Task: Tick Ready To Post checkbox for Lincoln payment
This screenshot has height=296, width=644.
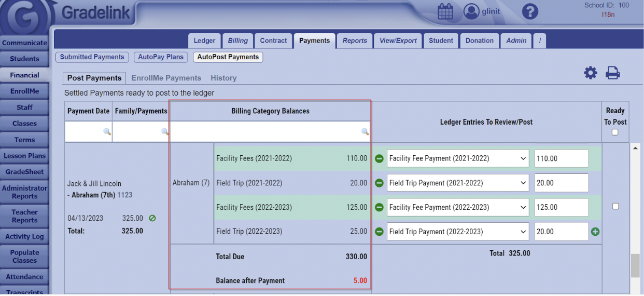Action: pyautogui.click(x=615, y=206)
